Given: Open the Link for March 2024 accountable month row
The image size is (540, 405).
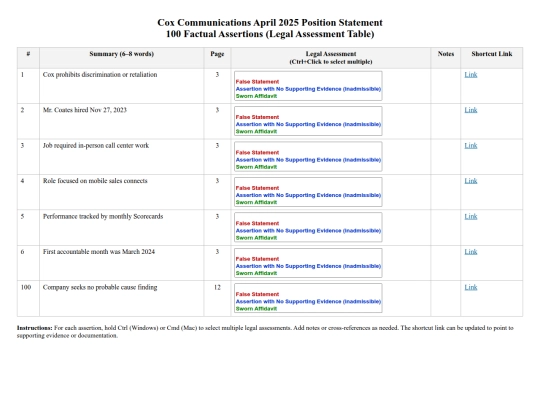Looking at the screenshot, I should tap(470, 252).
